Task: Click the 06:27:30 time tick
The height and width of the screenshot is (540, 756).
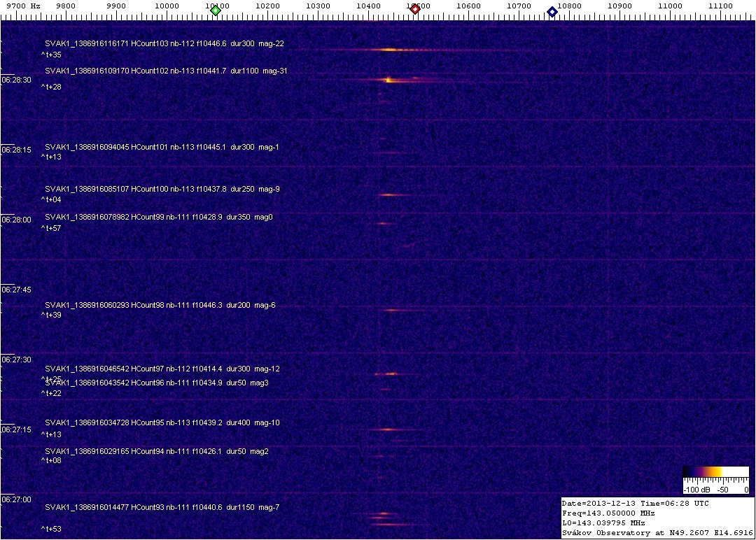Action: pyautogui.click(x=16, y=360)
